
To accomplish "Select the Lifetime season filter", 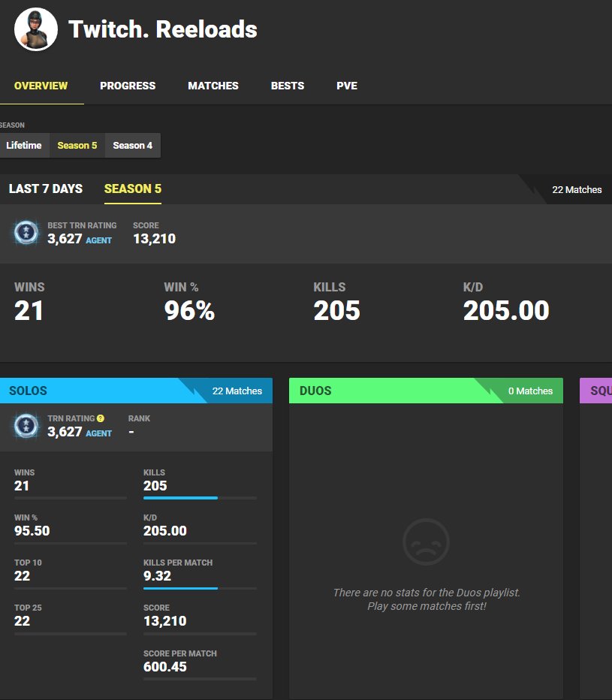I will (x=24, y=145).
